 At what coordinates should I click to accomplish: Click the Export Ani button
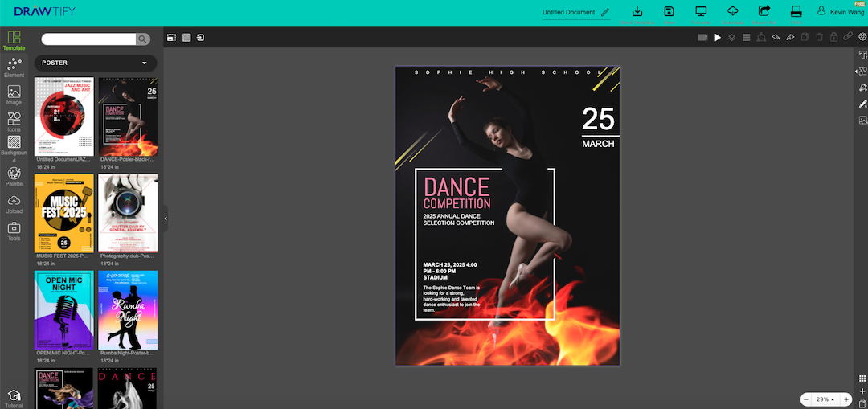tap(764, 15)
